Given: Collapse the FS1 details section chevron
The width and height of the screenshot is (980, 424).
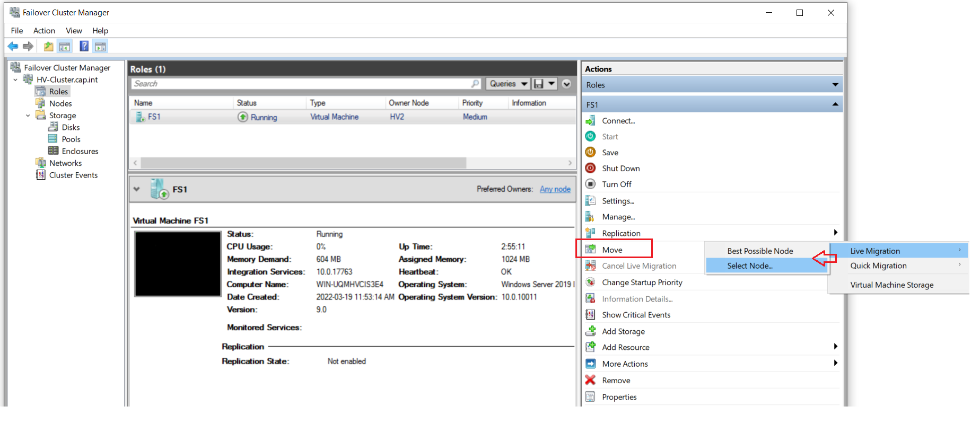Looking at the screenshot, I should coord(137,189).
